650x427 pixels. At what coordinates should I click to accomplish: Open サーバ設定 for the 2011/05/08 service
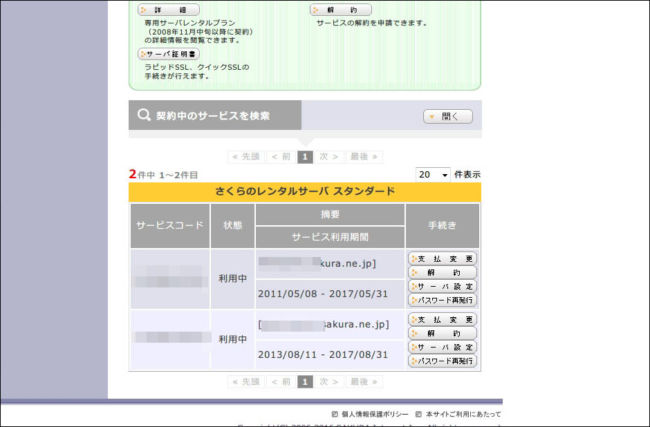coord(442,286)
